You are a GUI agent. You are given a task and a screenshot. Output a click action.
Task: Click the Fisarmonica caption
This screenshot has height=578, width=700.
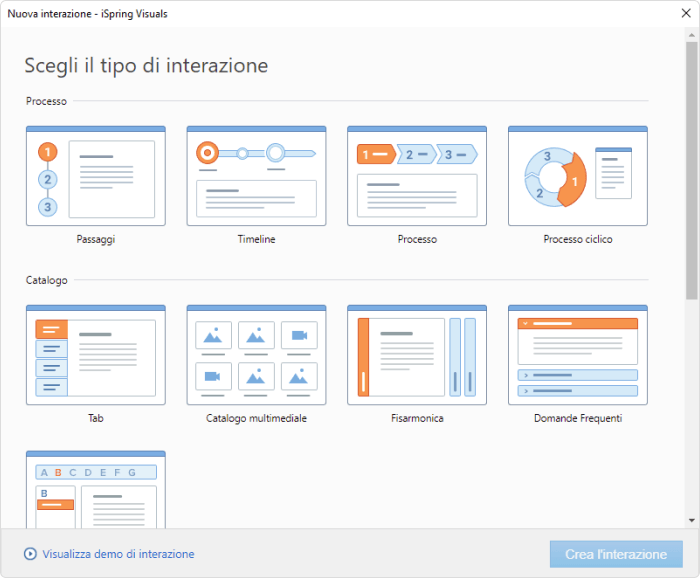point(417,418)
